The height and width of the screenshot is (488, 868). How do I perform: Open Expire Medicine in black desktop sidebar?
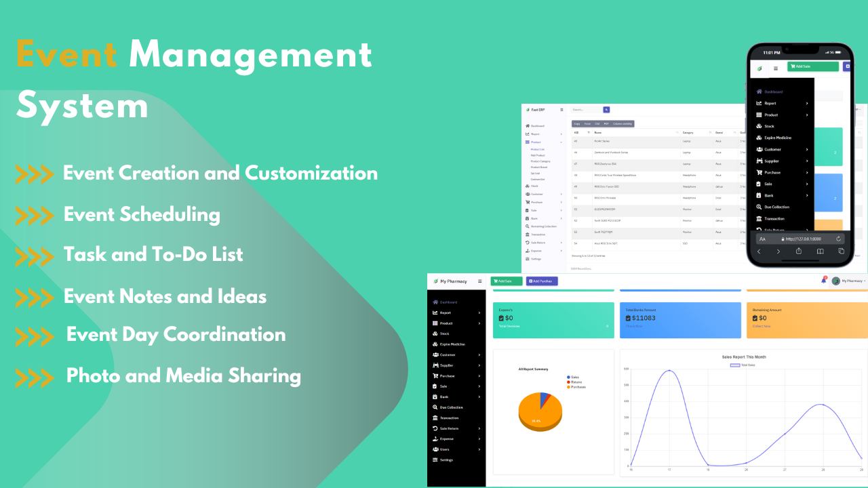tap(456, 344)
